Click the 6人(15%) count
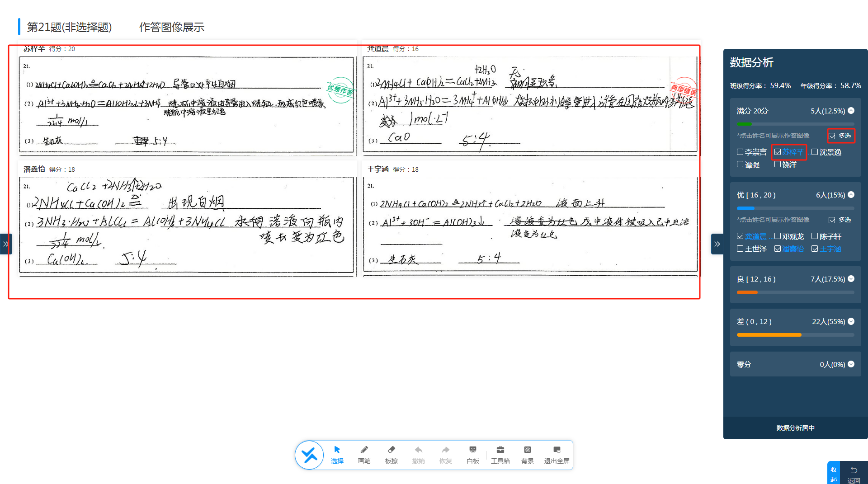Image resolution: width=868 pixels, height=484 pixels. pyautogui.click(x=830, y=195)
